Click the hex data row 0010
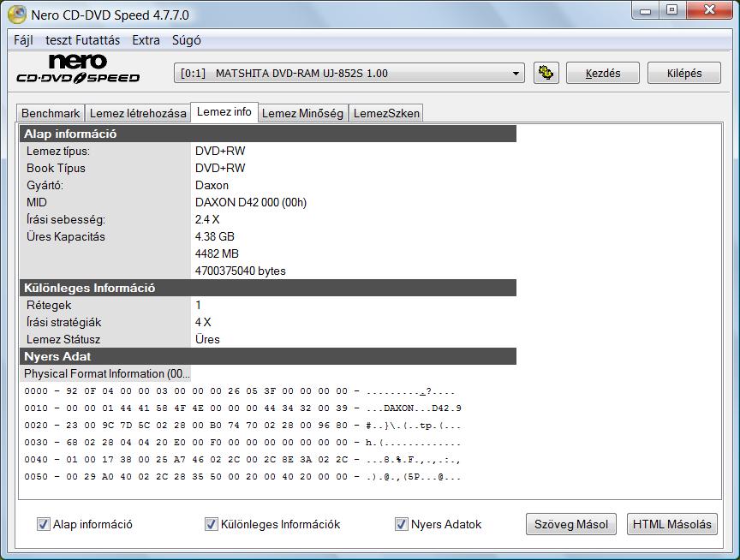Screen dimensions: 740x560 click(x=242, y=408)
